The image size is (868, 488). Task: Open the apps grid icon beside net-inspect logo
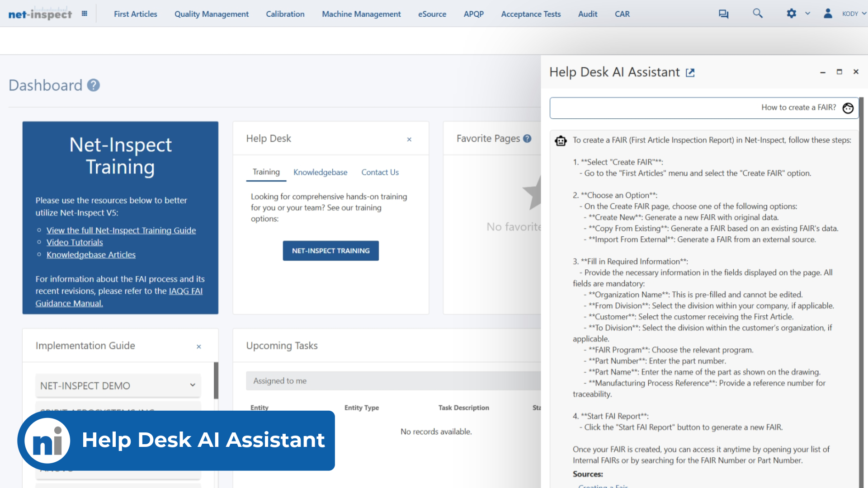[84, 13]
